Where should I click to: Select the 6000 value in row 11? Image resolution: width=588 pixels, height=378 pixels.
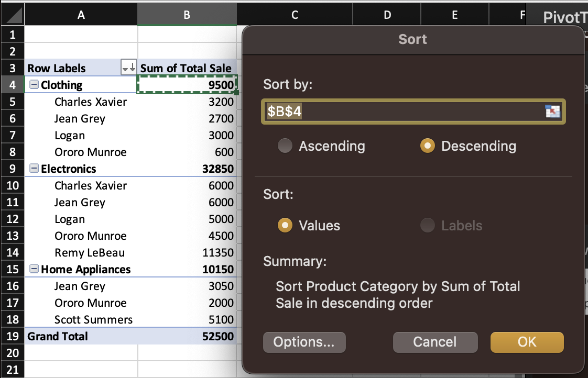(187, 202)
